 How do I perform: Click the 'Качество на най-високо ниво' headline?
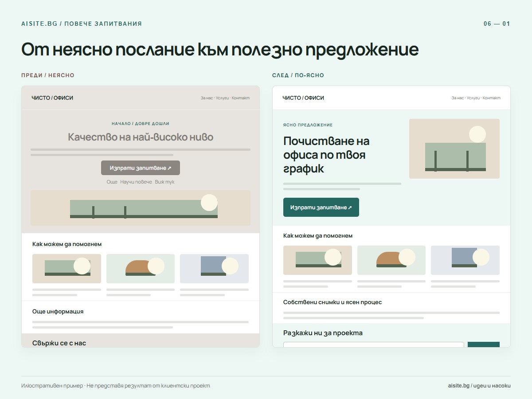click(x=141, y=137)
